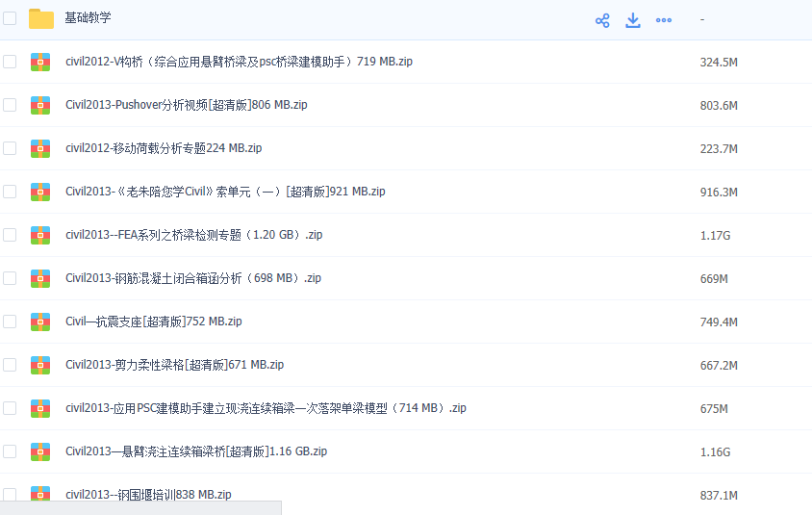The height and width of the screenshot is (515, 812).
Task: Click the 667.2M size value
Action: (x=719, y=366)
